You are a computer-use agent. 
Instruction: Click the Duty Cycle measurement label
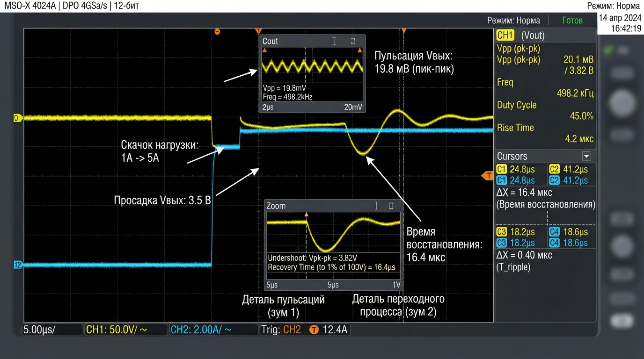click(517, 105)
